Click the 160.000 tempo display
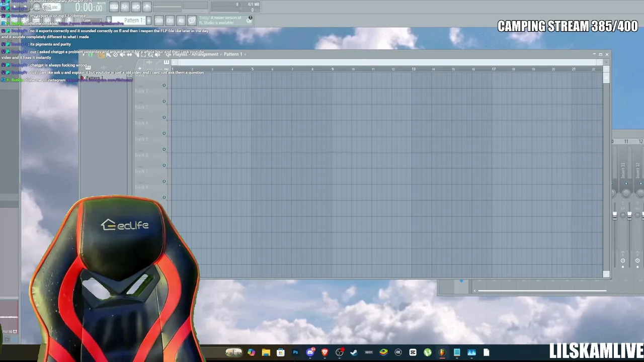 51,7
